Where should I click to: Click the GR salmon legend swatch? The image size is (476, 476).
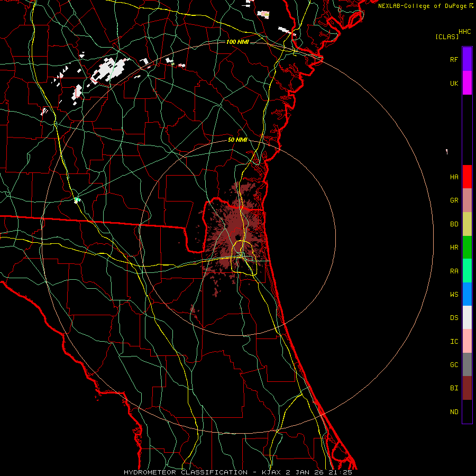point(467,200)
